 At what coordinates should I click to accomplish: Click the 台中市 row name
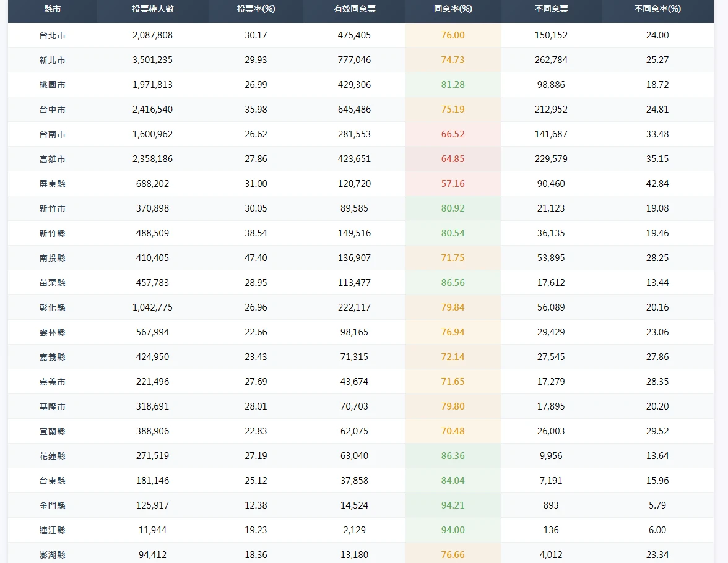[53, 110]
